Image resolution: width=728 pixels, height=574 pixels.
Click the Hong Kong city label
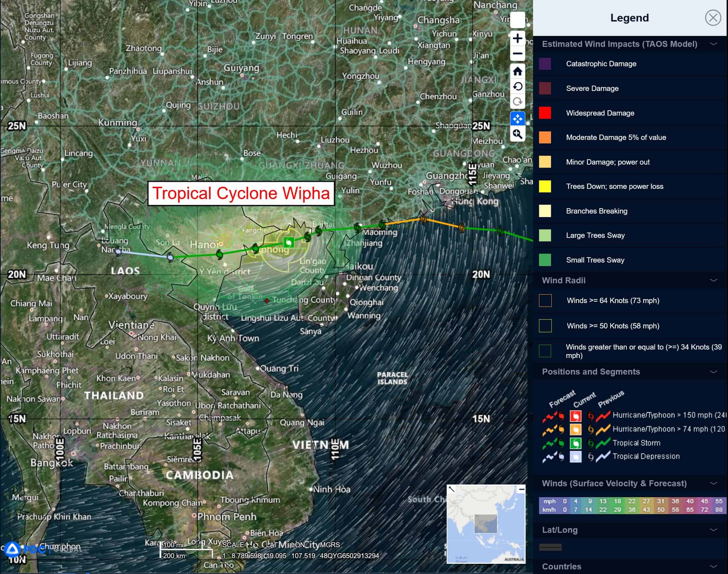coord(475,202)
